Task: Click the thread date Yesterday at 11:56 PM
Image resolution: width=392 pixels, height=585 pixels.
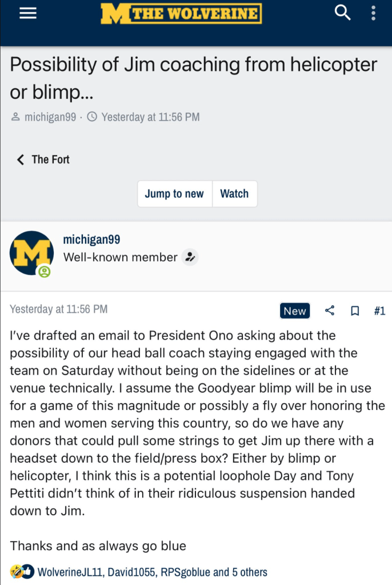Action: tap(150, 117)
